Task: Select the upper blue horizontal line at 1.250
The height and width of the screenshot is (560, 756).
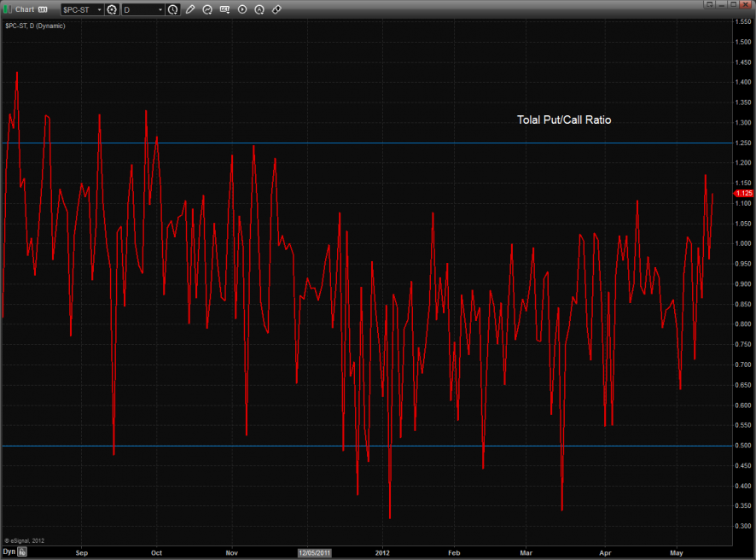Action: [366, 143]
